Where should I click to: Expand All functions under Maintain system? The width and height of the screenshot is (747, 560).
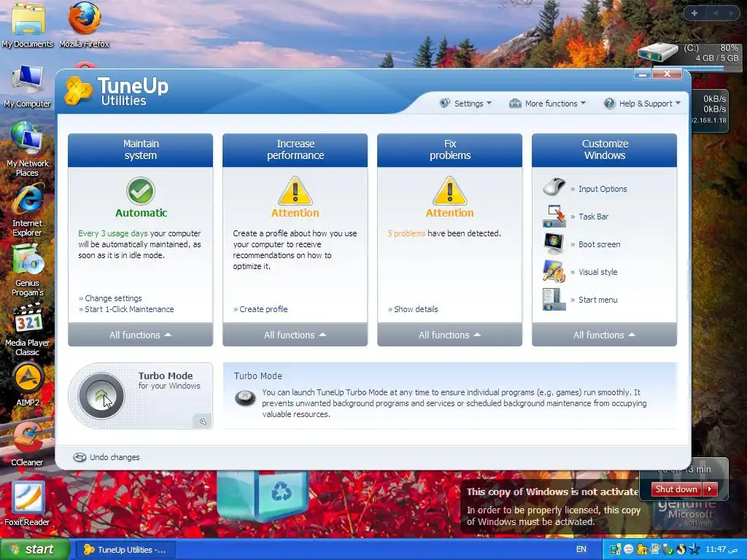(140, 335)
